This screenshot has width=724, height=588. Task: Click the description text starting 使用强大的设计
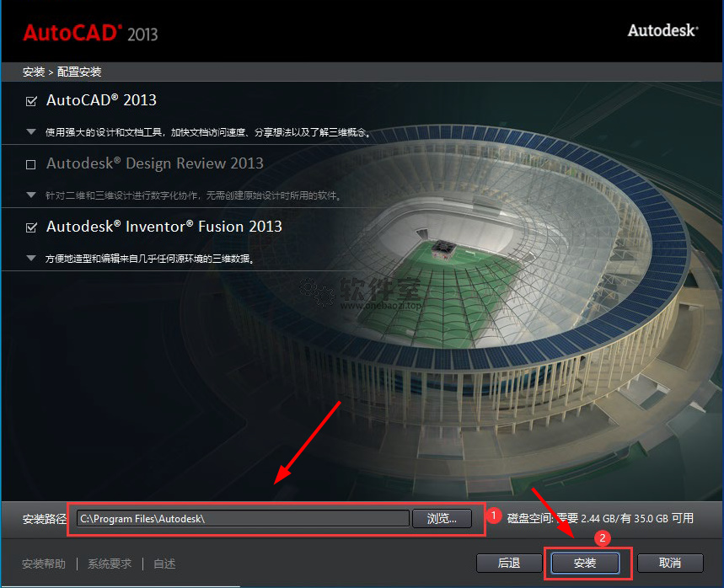(208, 132)
